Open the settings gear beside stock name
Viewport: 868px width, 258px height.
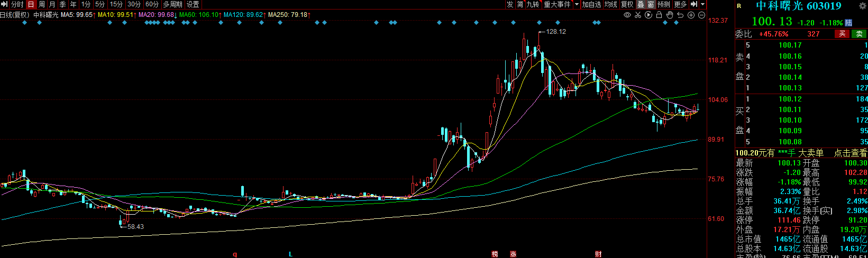tap(863, 6)
